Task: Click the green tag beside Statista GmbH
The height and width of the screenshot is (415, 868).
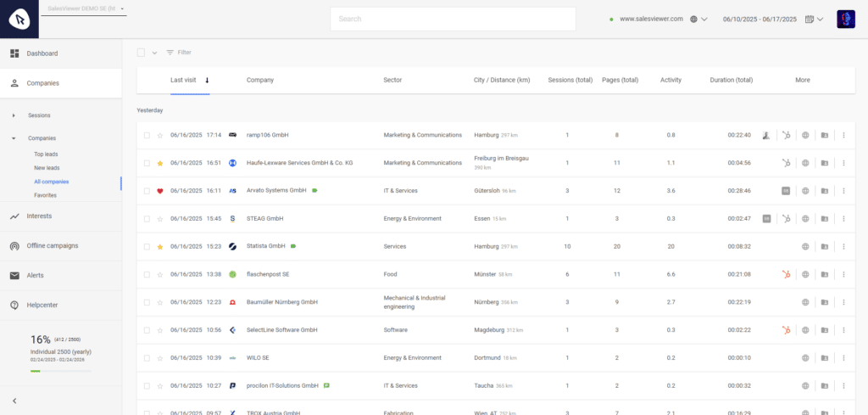Action: 293,246
